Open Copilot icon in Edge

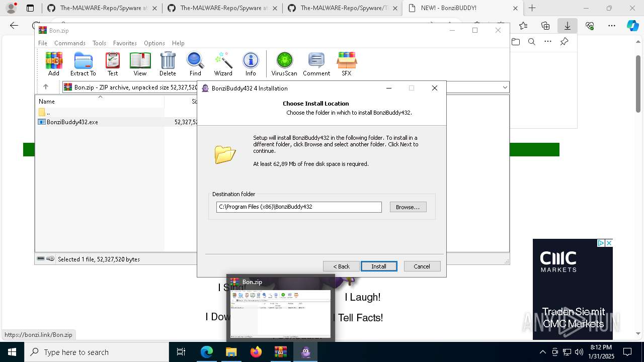point(632,26)
